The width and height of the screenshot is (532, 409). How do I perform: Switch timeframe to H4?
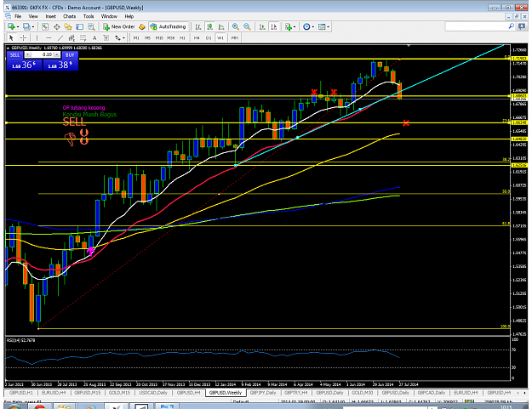[x=197, y=38]
